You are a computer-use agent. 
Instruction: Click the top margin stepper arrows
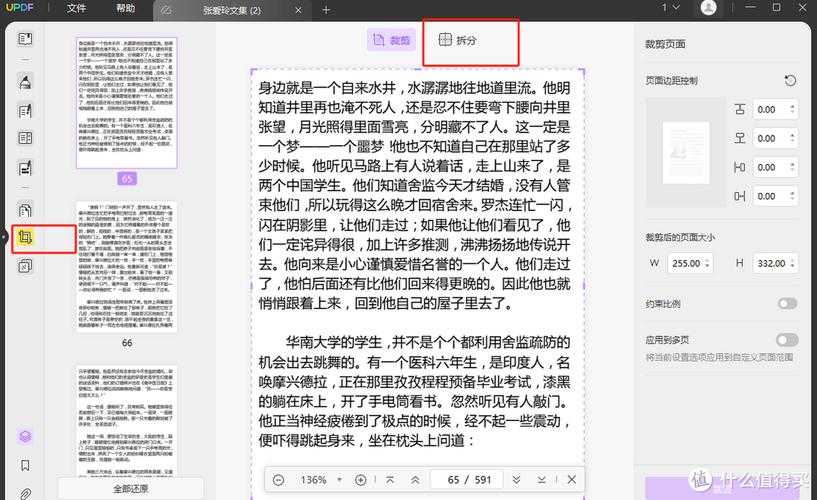[x=793, y=109]
